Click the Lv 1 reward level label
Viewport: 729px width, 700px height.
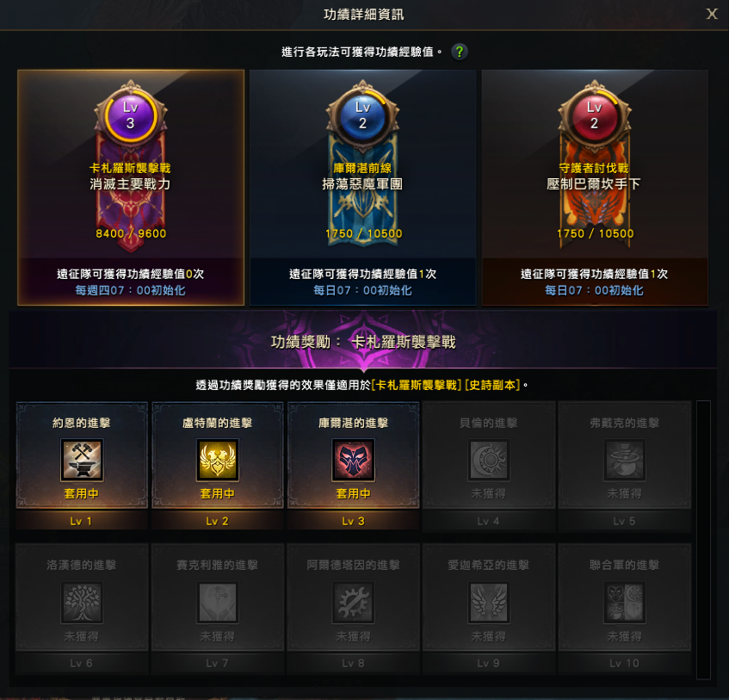(x=82, y=522)
